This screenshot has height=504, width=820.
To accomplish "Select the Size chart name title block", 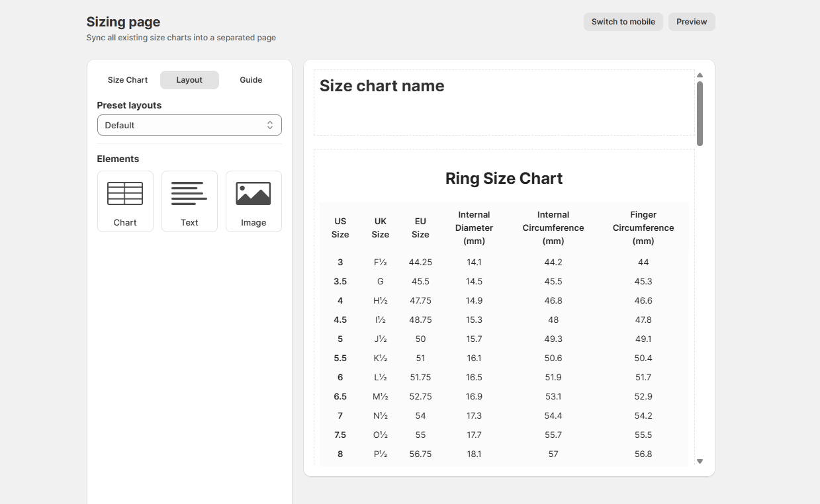I will [x=504, y=103].
